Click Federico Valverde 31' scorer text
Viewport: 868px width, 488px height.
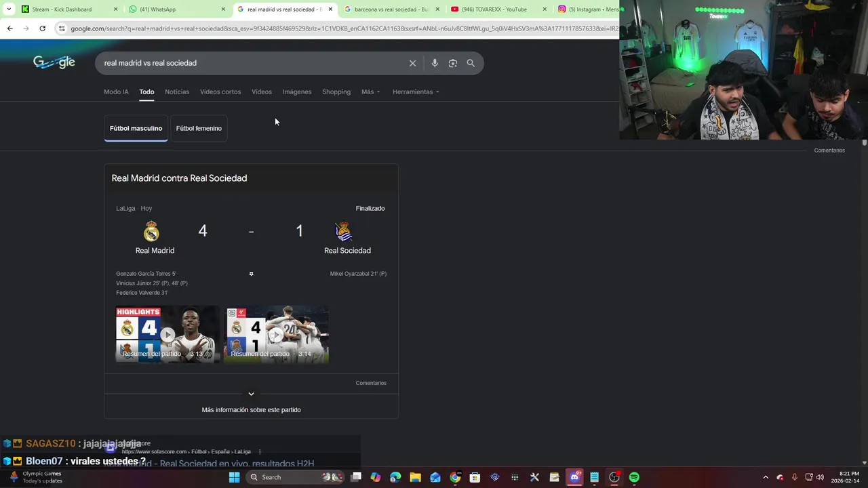pyautogui.click(x=142, y=293)
